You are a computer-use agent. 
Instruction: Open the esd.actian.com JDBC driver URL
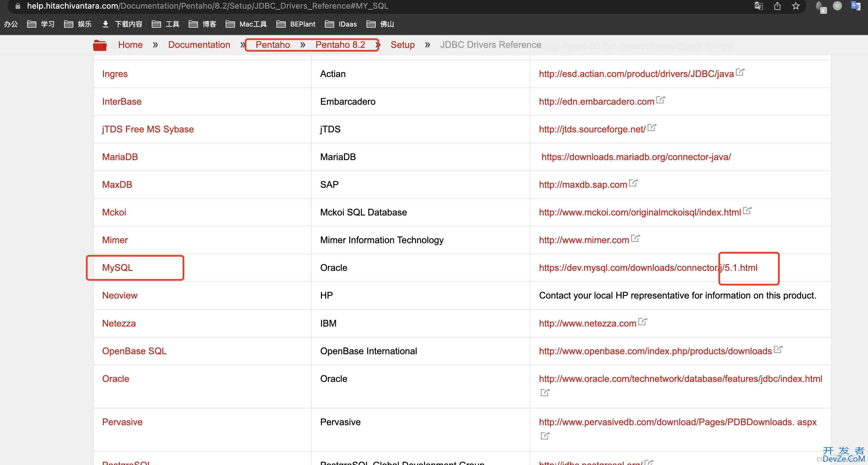click(636, 74)
